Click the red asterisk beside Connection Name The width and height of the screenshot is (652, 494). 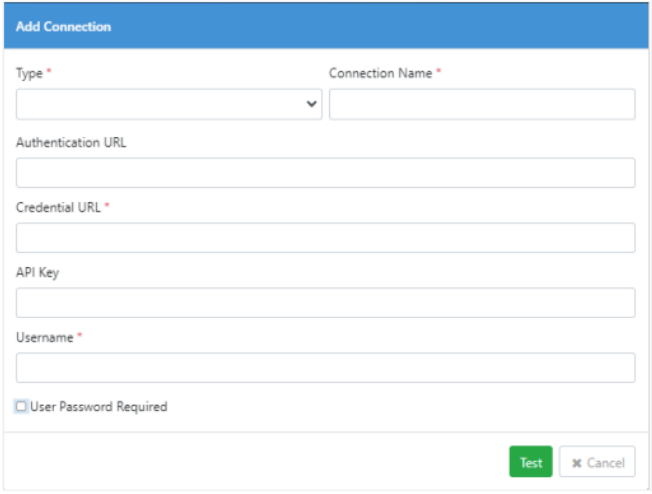438,73
